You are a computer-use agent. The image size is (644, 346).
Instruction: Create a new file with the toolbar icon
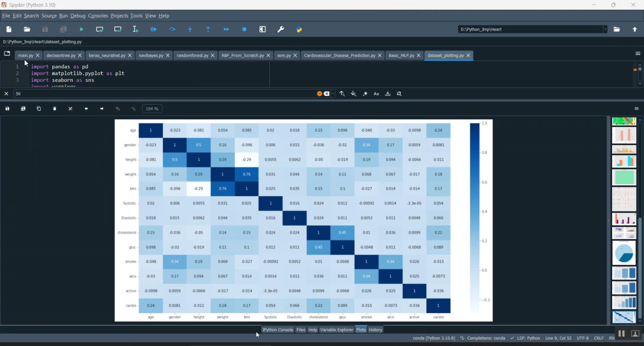tap(9, 29)
